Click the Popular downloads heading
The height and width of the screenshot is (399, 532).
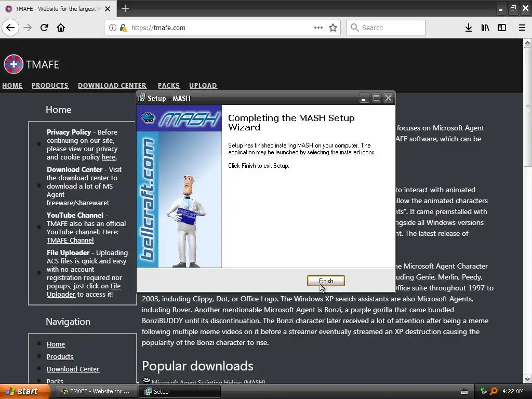[197, 366]
